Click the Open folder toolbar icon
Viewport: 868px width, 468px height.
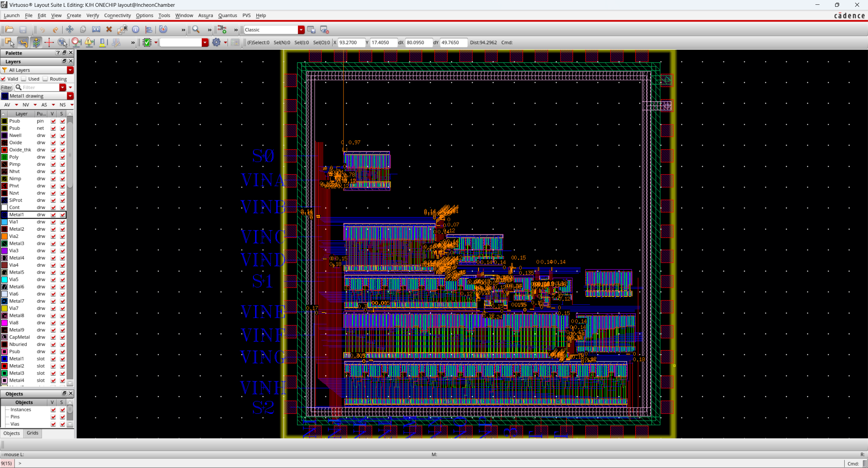point(9,30)
